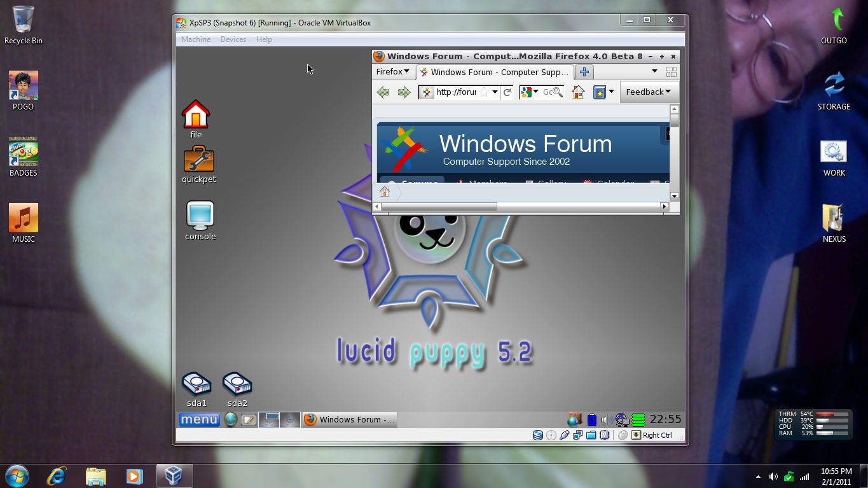Open Firefox tab groups grid icon
The image size is (868, 488).
(671, 72)
